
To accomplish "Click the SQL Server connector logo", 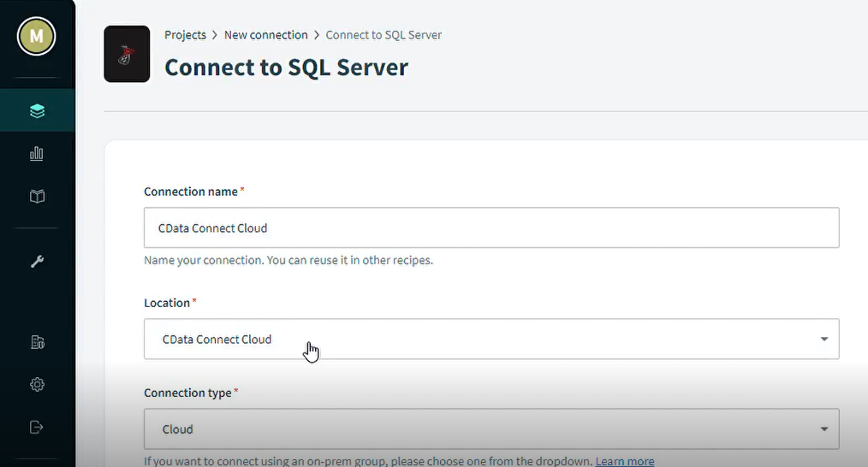I will click(x=127, y=54).
